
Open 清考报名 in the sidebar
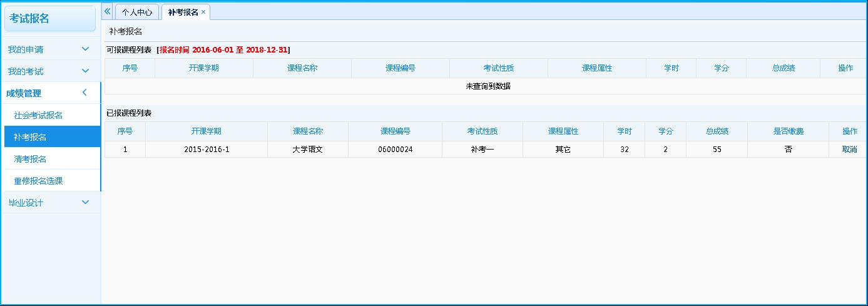point(30,159)
